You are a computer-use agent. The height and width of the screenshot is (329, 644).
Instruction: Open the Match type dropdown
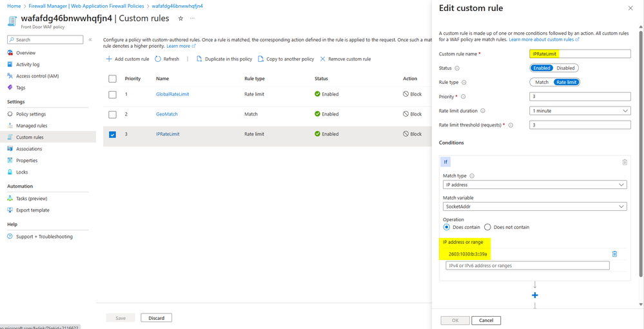point(535,184)
